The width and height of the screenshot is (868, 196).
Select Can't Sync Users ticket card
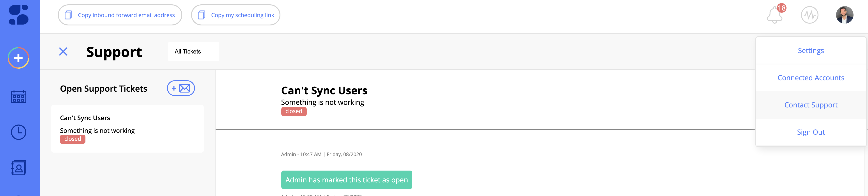[x=127, y=128]
